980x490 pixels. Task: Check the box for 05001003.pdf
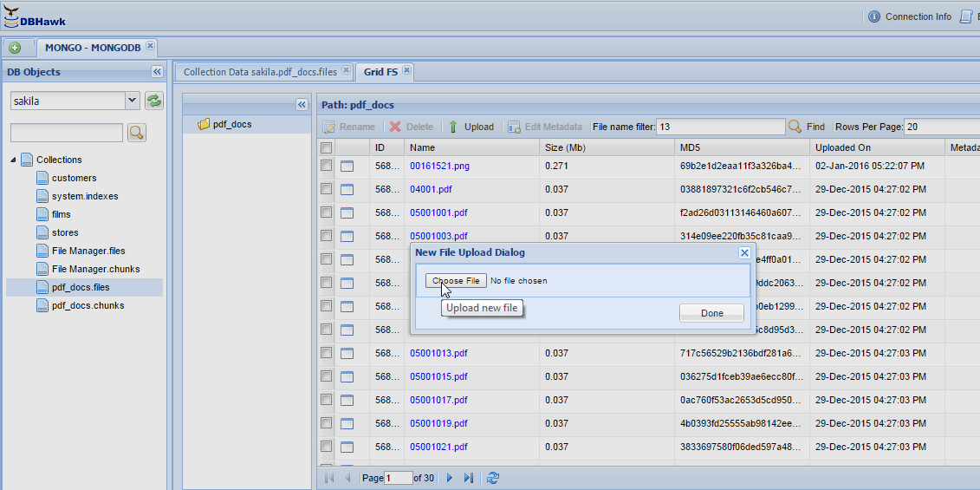click(x=326, y=236)
